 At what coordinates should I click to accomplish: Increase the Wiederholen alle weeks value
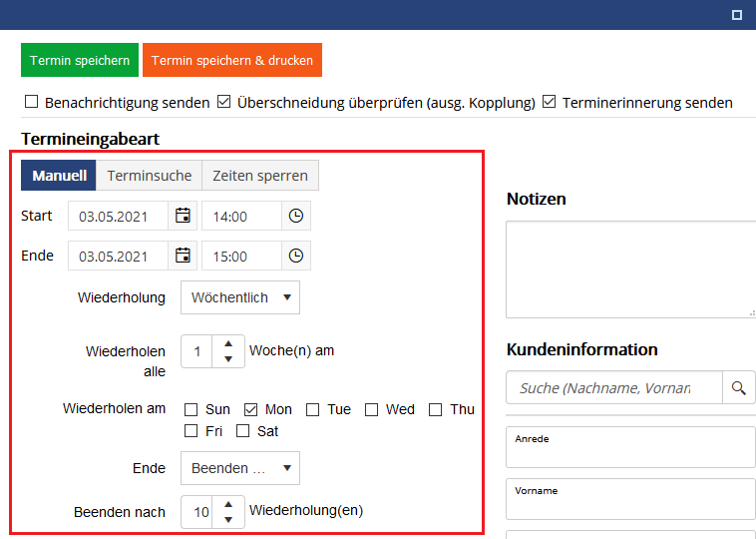pyautogui.click(x=228, y=343)
